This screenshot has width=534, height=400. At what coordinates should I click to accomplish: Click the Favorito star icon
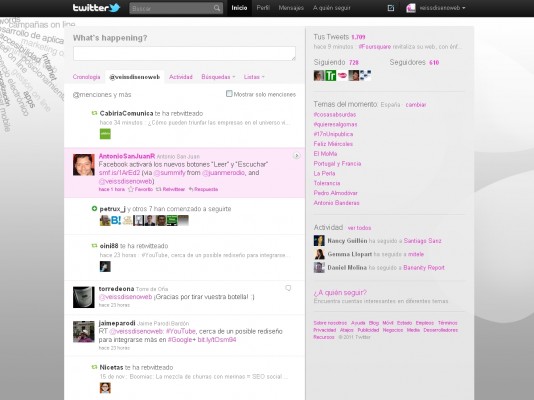pyautogui.click(x=130, y=189)
